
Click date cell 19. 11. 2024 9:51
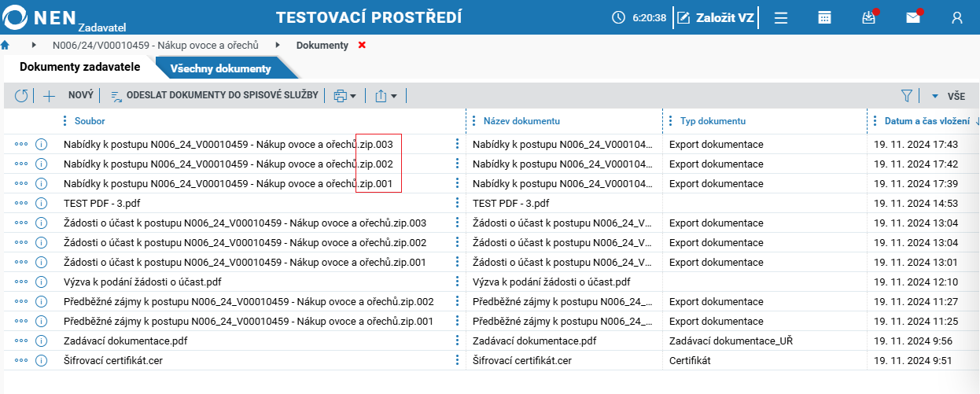[913, 361]
